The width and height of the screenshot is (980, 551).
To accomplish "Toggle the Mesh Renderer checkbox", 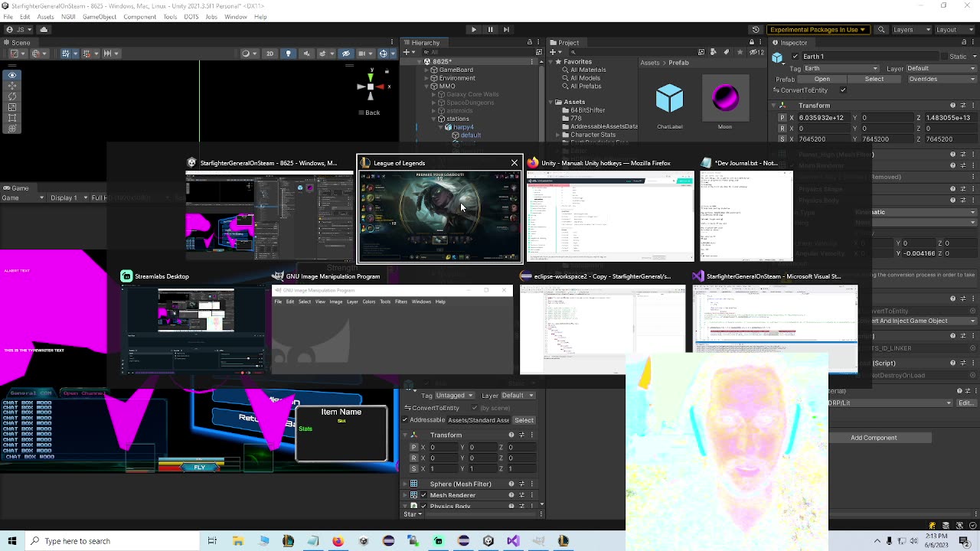I will point(423,495).
